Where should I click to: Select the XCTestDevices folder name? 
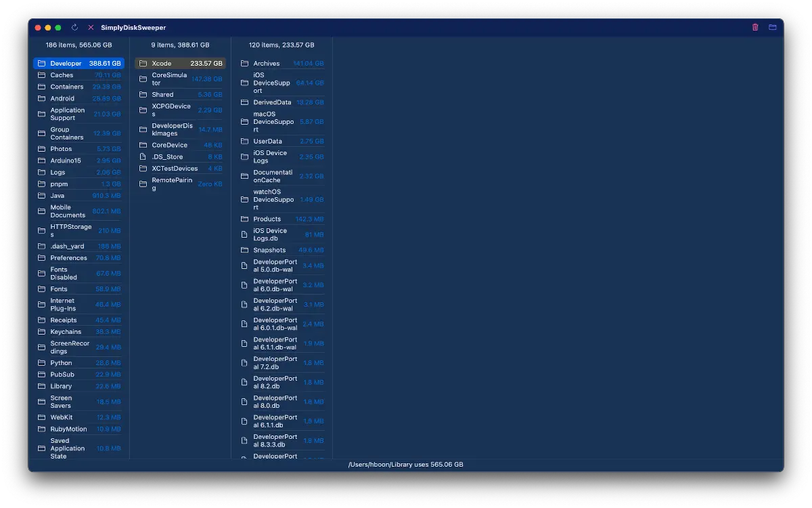[x=175, y=169]
